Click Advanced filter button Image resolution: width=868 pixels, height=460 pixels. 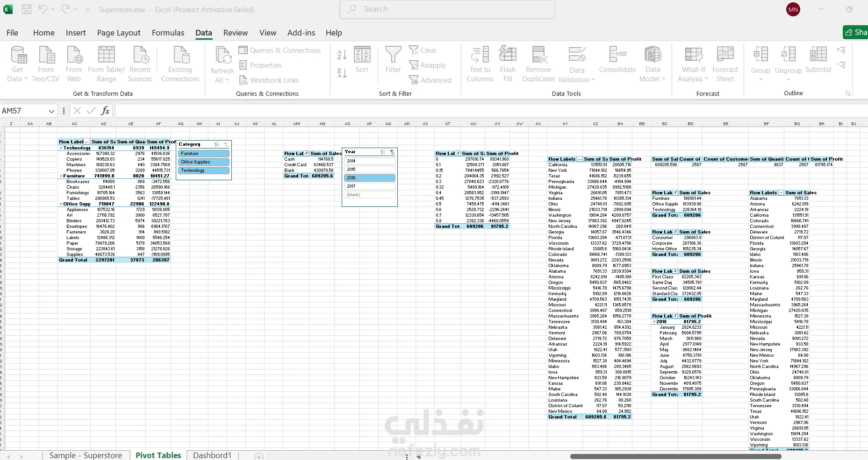pyautogui.click(x=430, y=80)
